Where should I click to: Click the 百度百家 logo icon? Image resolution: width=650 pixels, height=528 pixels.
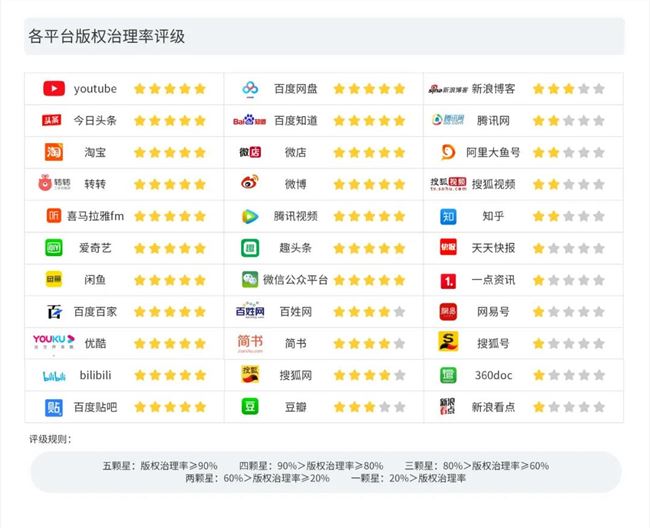click(54, 311)
